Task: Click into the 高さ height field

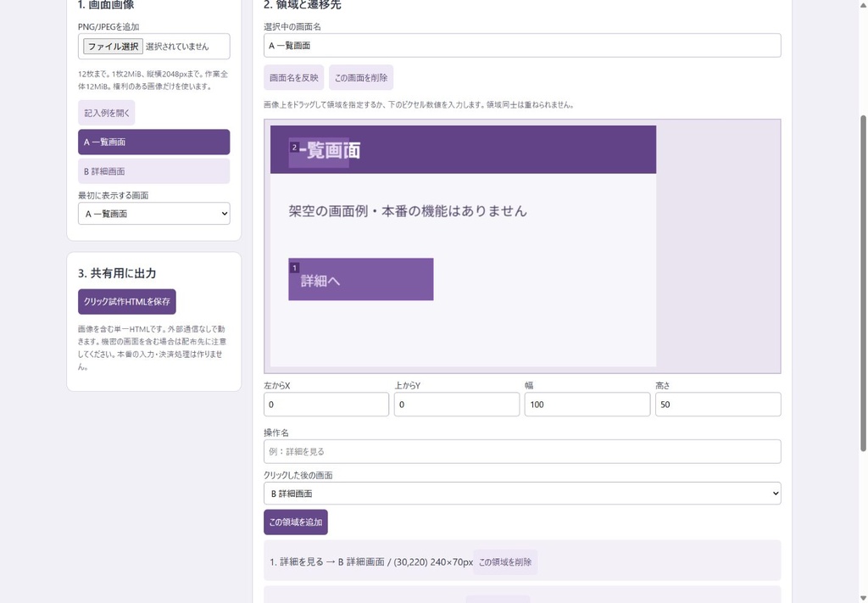Action: [718, 405]
